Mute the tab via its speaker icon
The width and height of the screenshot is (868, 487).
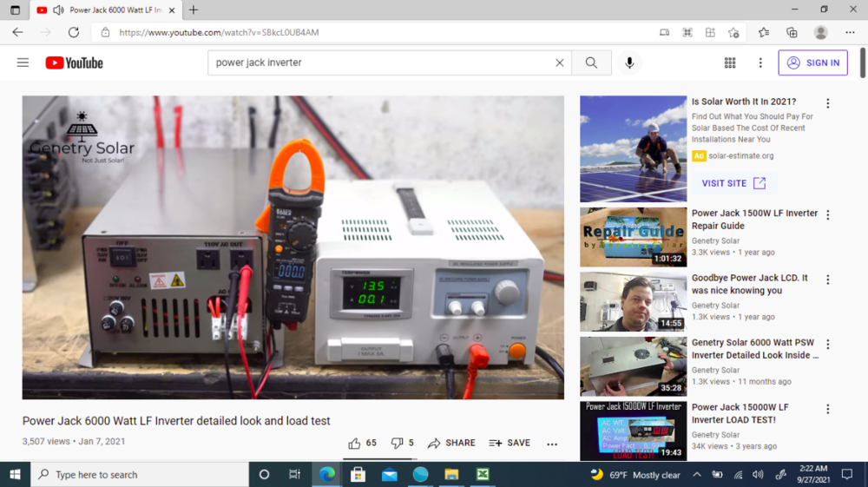tap(58, 10)
